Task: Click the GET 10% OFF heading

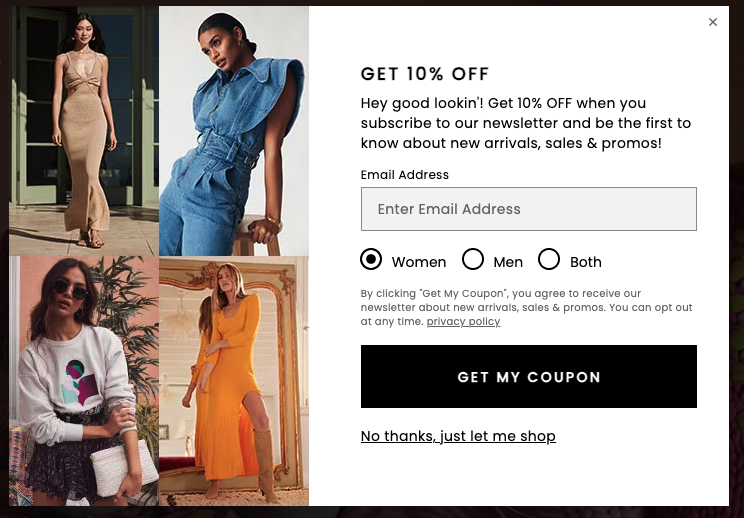Action: click(x=425, y=74)
